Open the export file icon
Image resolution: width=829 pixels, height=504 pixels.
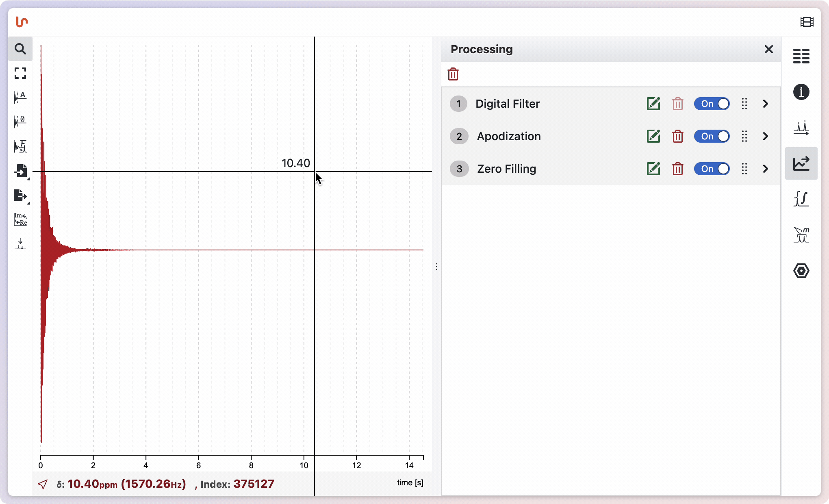[20, 196]
